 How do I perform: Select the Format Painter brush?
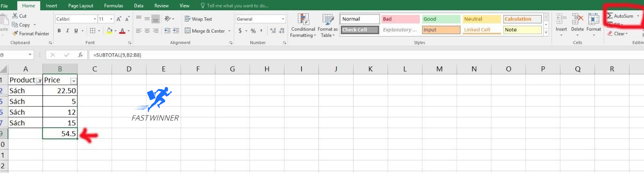coord(15,34)
